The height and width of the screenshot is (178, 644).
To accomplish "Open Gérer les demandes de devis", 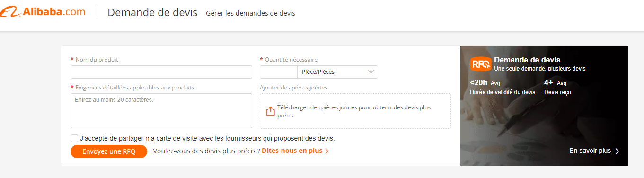I will (250, 13).
